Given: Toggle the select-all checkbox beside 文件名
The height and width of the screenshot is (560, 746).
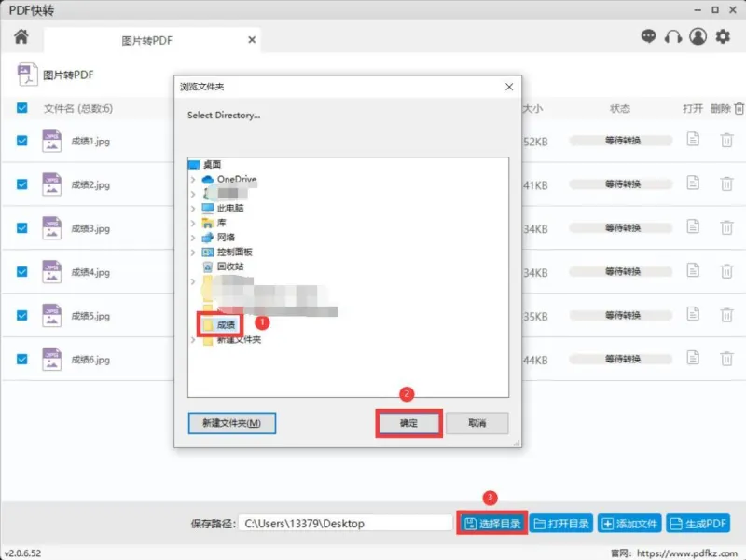Looking at the screenshot, I should (21, 108).
